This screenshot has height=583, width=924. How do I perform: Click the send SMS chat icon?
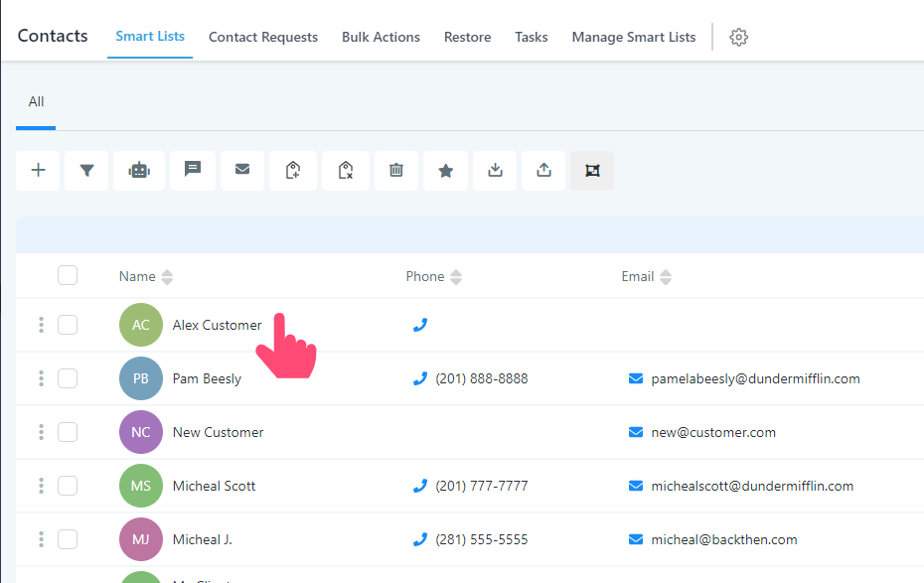point(193,170)
